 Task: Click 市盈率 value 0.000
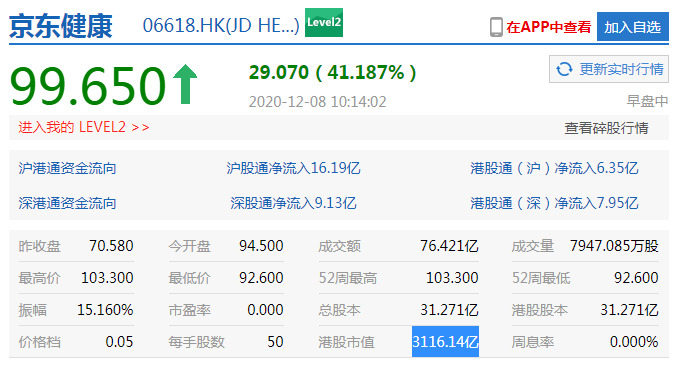265,310
